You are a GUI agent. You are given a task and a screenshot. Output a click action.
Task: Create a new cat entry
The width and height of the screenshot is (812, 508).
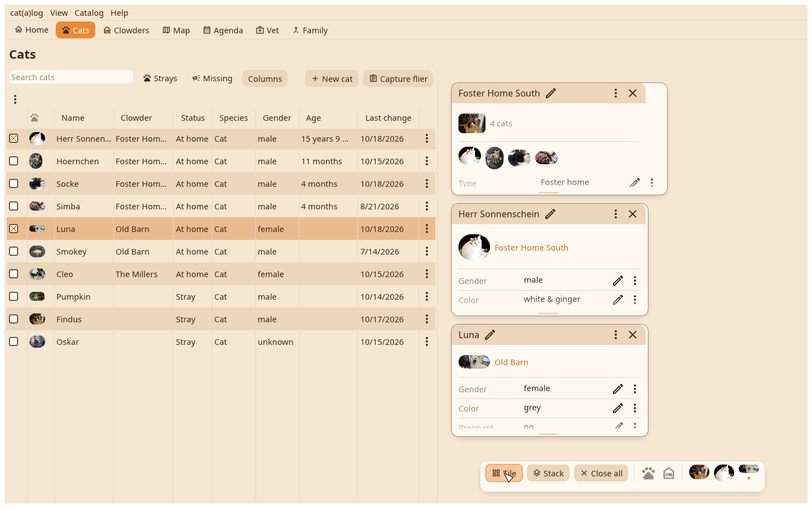332,78
